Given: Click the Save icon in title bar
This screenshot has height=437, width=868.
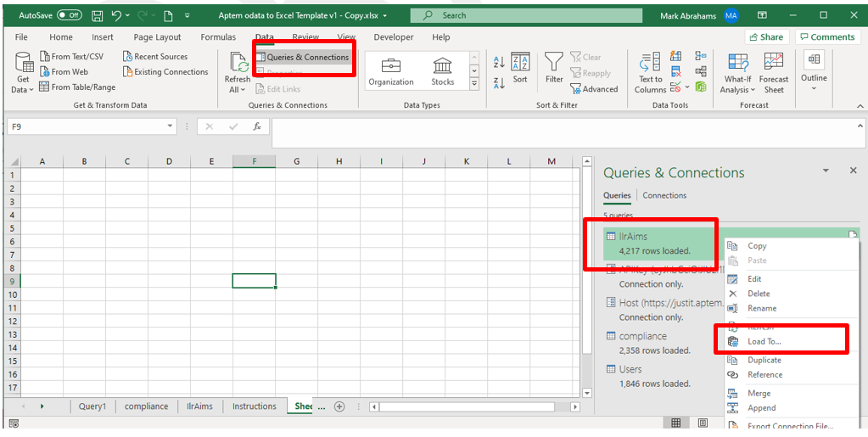Looking at the screenshot, I should tap(97, 15).
